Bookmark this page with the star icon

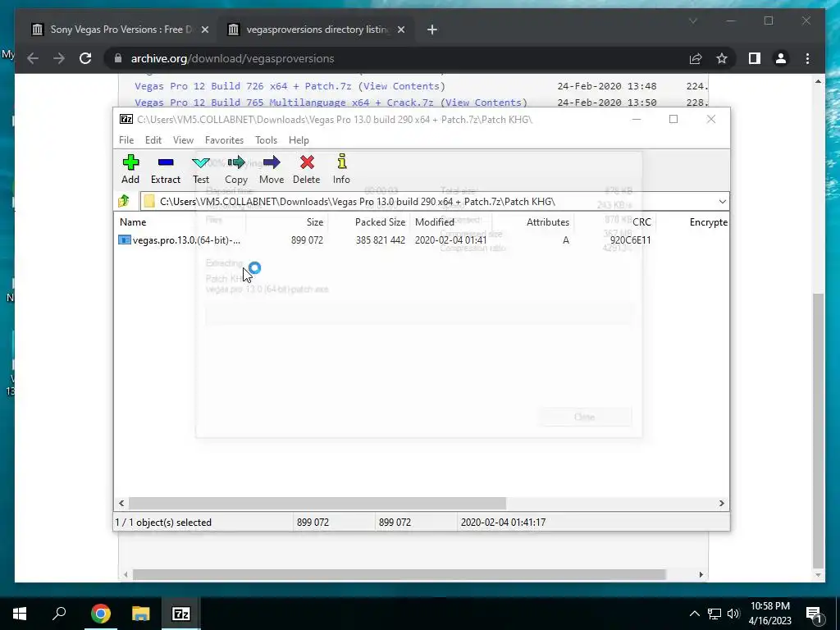click(722, 58)
